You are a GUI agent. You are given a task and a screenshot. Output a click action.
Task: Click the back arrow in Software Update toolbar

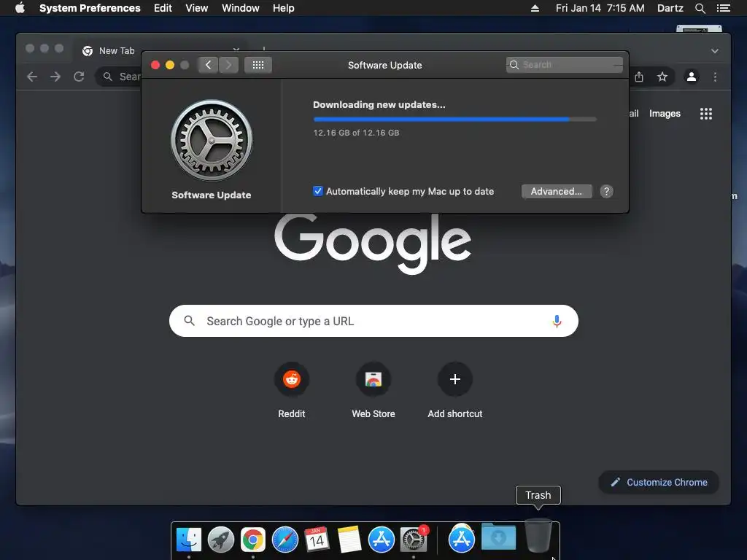(x=208, y=65)
